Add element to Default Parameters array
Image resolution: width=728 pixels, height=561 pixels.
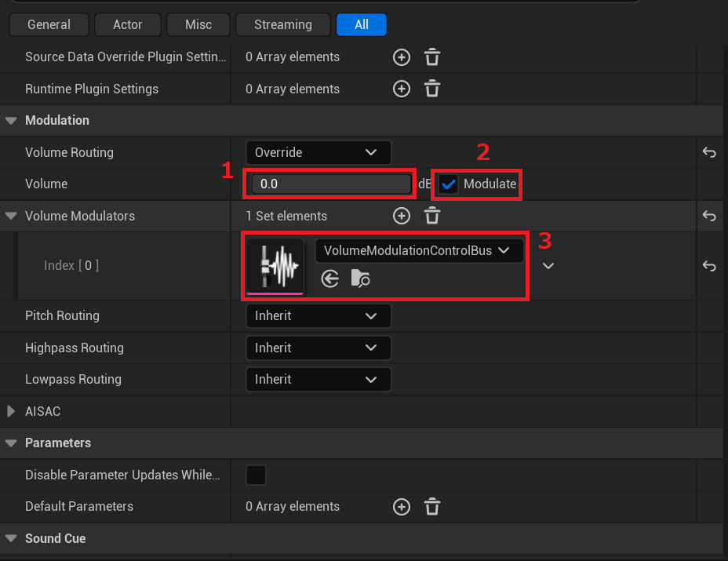[402, 507]
